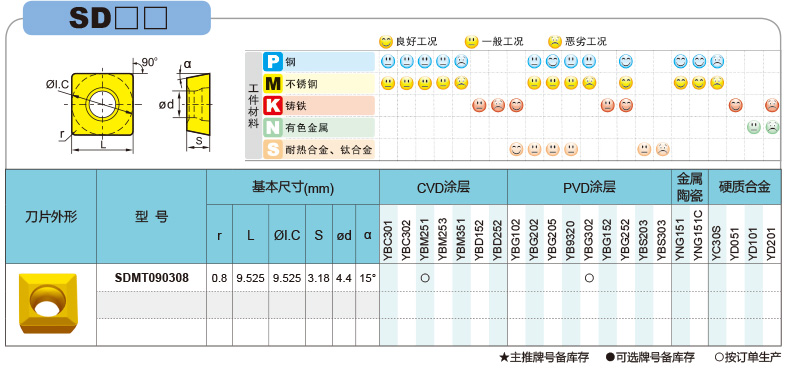Select the CVD涂层 column group header
This screenshot has height=392, width=790.
(x=443, y=187)
